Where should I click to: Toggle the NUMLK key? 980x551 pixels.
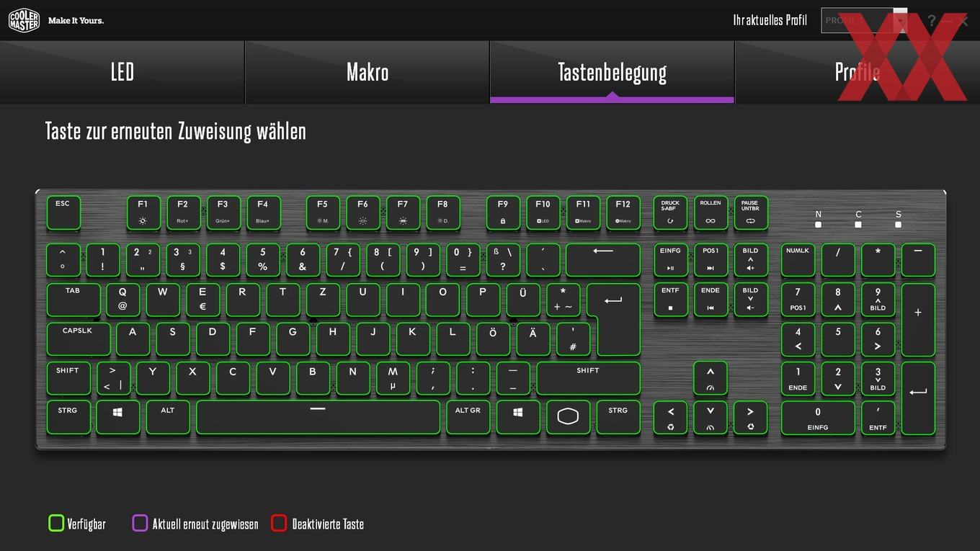coord(798,260)
